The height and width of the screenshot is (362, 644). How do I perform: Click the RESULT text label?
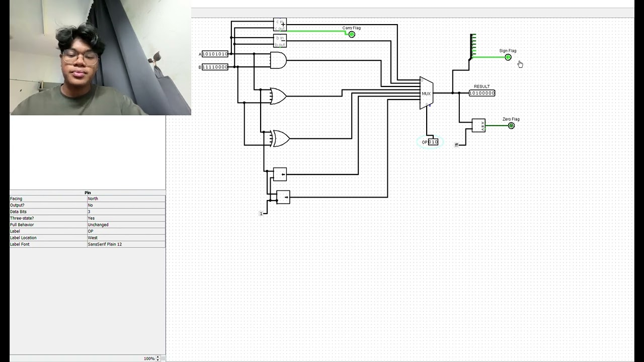tap(481, 86)
